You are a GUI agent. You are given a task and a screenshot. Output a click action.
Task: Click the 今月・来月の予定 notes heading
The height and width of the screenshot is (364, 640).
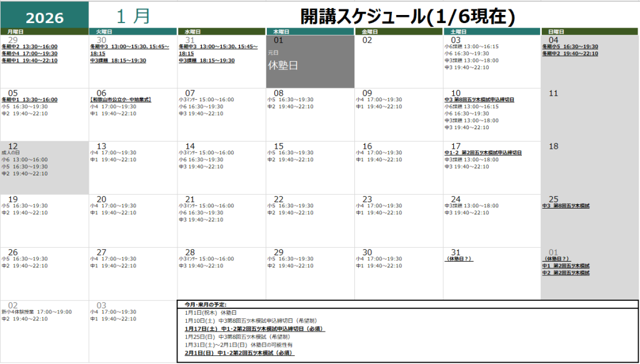point(206,304)
